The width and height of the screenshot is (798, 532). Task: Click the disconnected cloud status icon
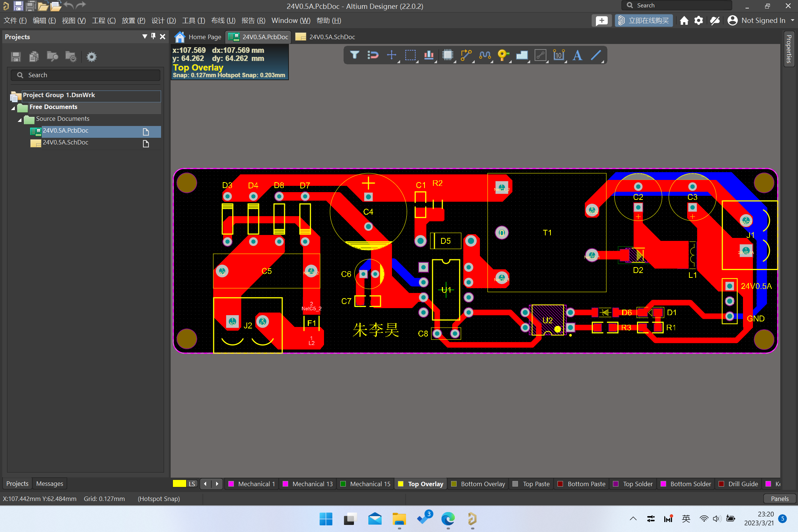pos(715,20)
